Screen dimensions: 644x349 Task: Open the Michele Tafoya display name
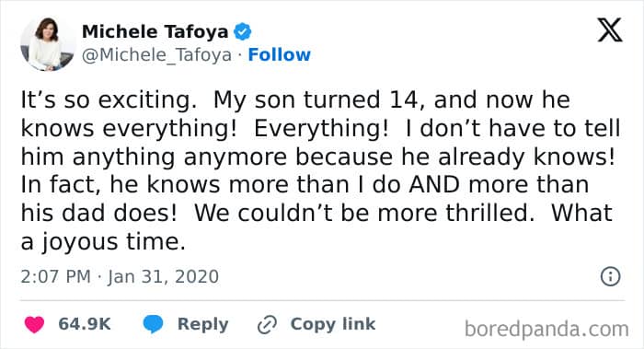pyautogui.click(x=155, y=31)
